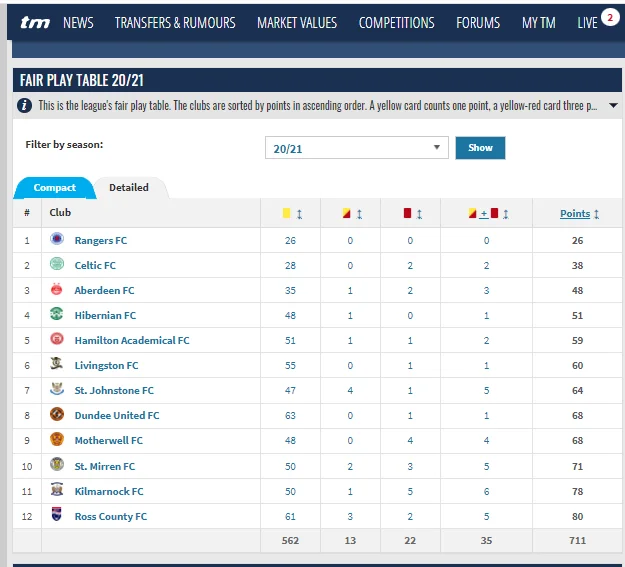Switch to the Detailed tab
The width and height of the screenshot is (625, 567).
click(x=129, y=187)
